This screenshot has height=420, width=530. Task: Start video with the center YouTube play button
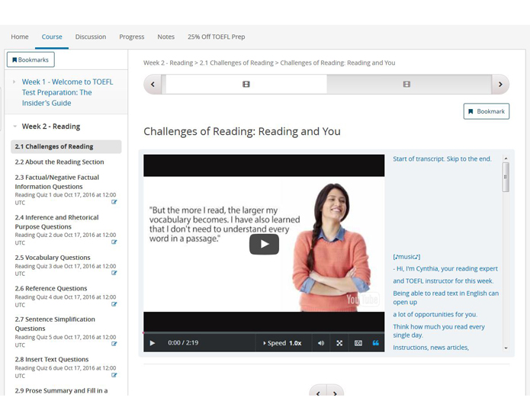click(265, 244)
